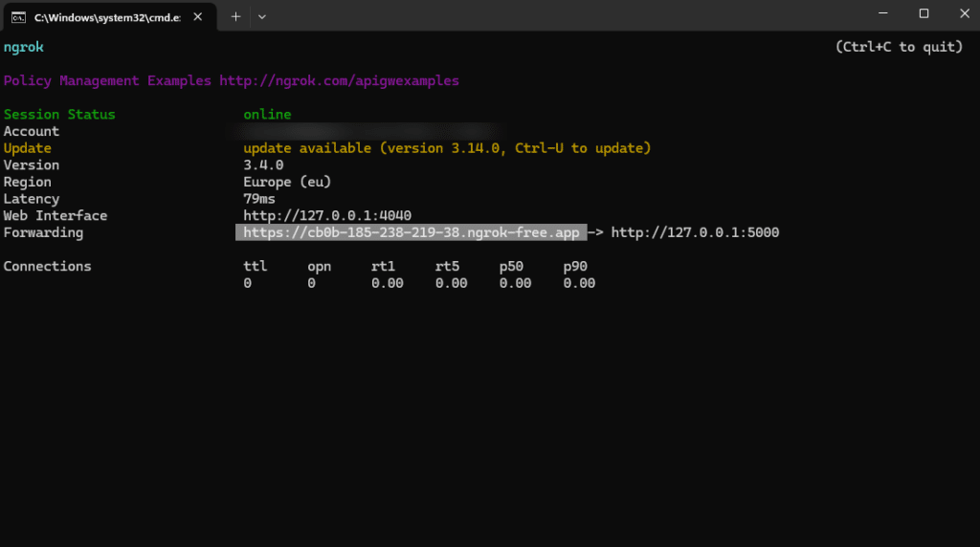This screenshot has height=547, width=980.
Task: Click update available version 3.14.0 message
Action: (x=447, y=148)
